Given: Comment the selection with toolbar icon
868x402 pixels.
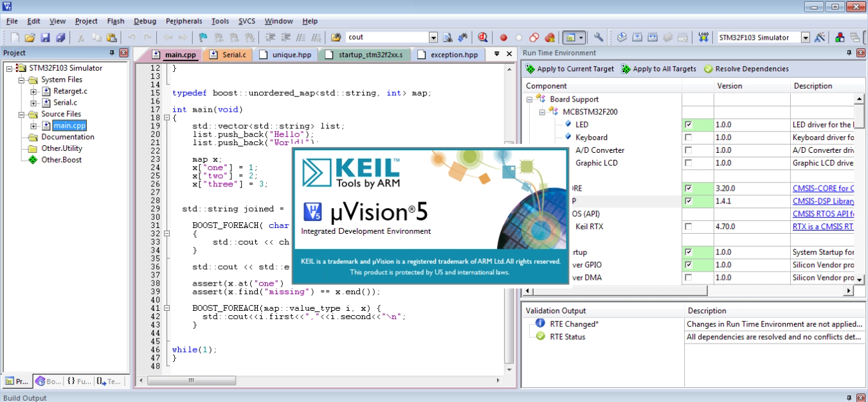Looking at the screenshot, I should coord(301,37).
